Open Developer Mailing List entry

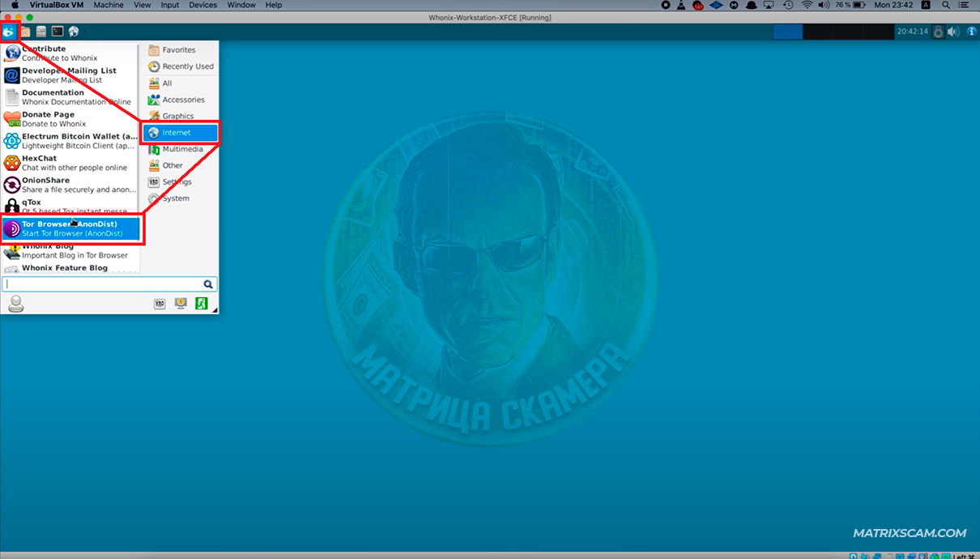click(x=70, y=75)
